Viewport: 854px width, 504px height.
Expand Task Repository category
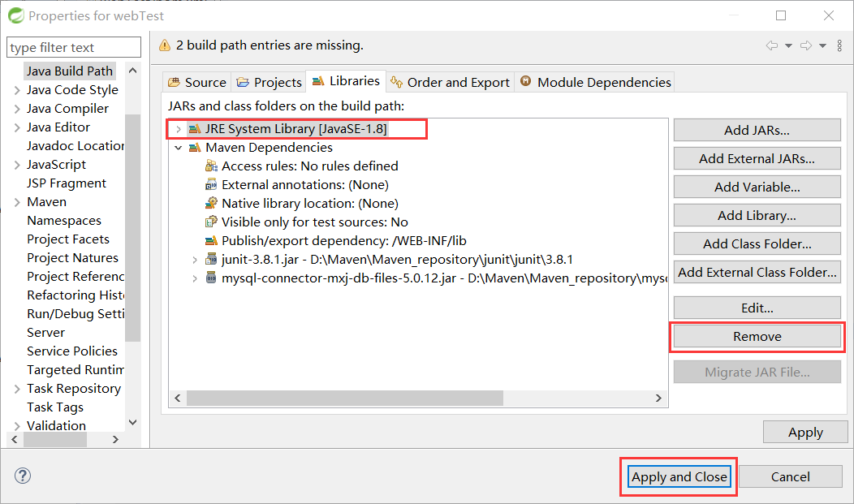17,389
